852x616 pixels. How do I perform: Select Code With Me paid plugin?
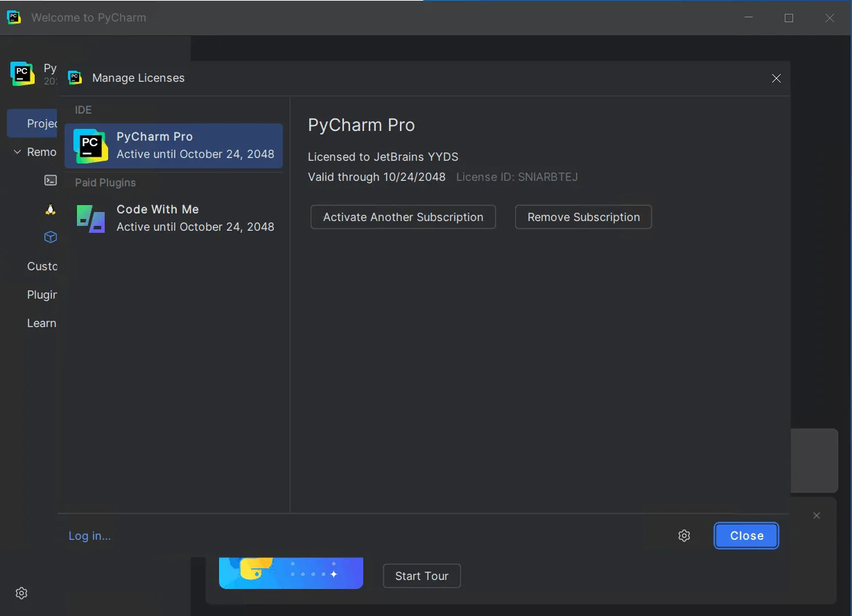[173, 218]
